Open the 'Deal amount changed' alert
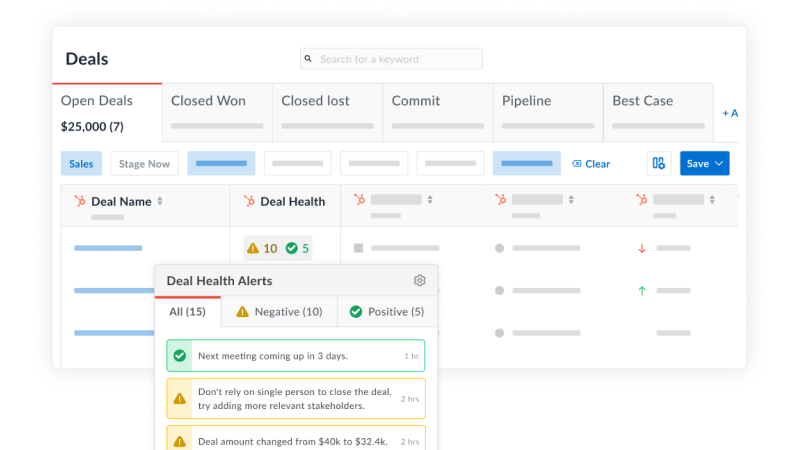 [x=296, y=439]
